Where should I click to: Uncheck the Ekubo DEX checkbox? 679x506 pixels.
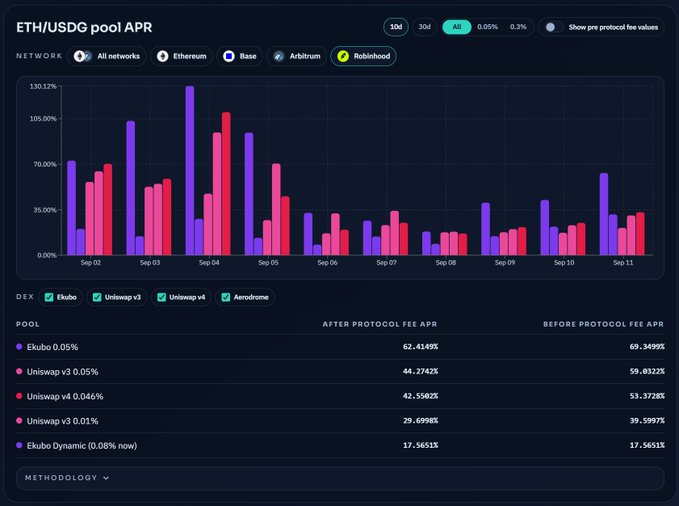[49, 297]
